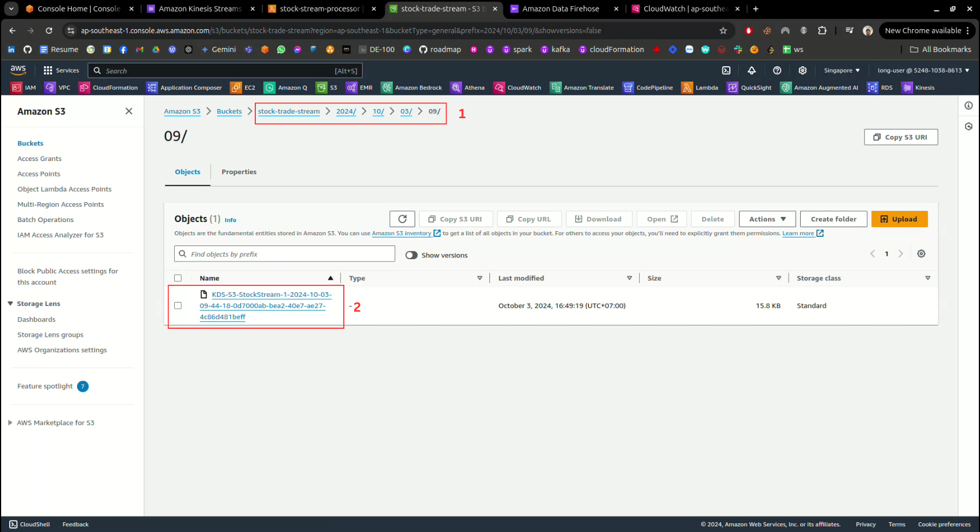The image size is (980, 532).
Task: Open stock-trade-stream breadcrumb link
Action: (288, 111)
